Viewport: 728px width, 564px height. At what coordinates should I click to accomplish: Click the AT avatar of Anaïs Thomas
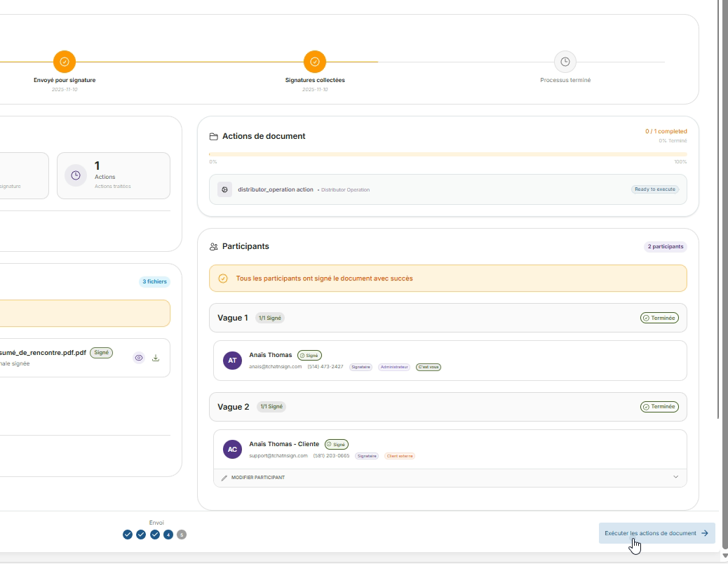point(232,361)
